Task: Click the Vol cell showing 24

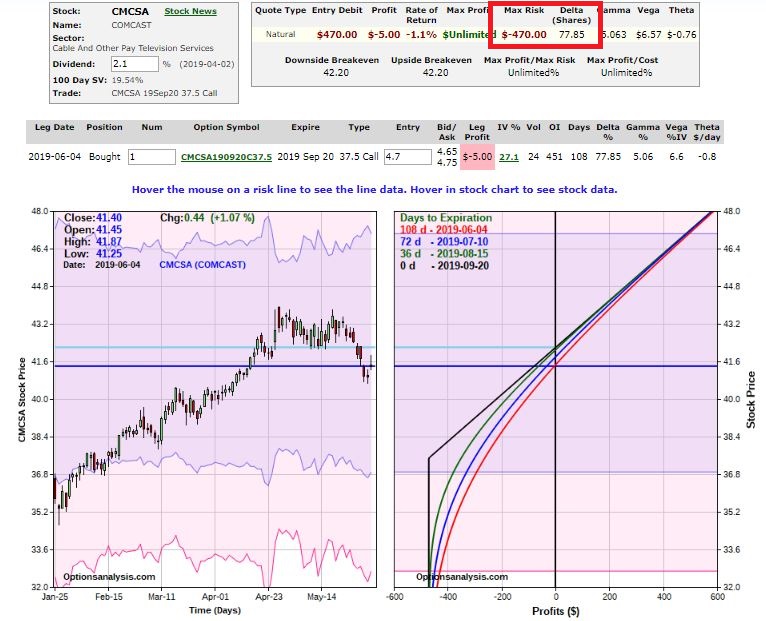Action: 533,157
